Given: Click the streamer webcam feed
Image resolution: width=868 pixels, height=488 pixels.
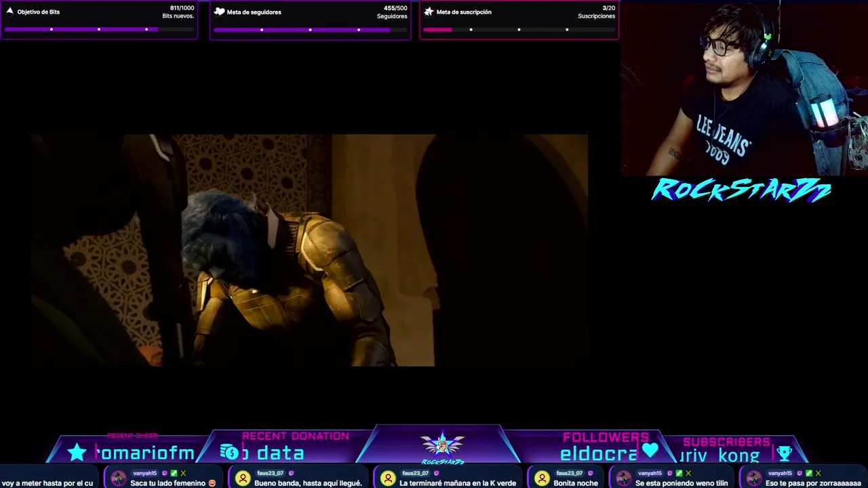Looking at the screenshot, I should coord(744,88).
